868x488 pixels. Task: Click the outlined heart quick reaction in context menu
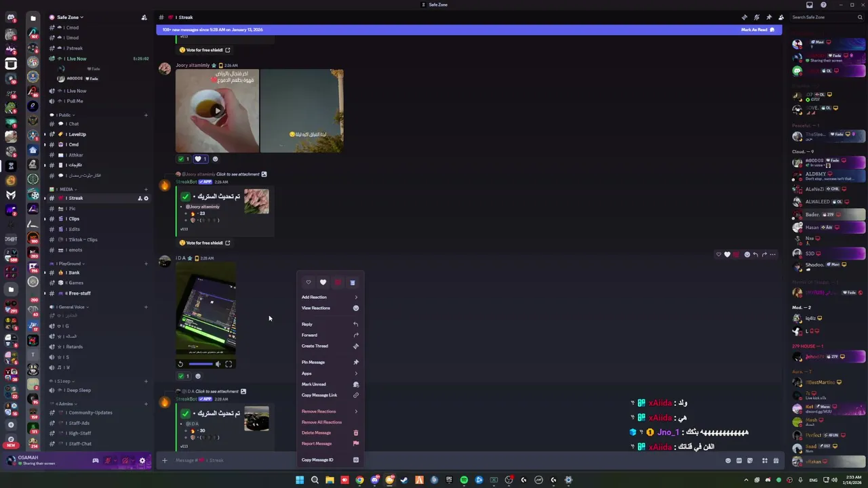point(309,282)
